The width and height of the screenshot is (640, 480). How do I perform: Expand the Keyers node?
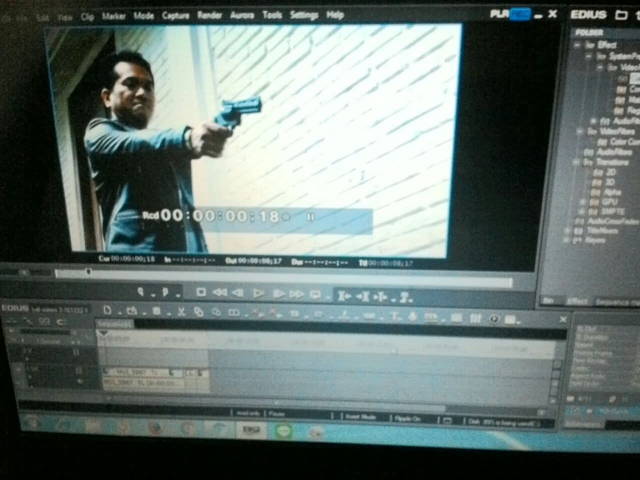[566, 241]
